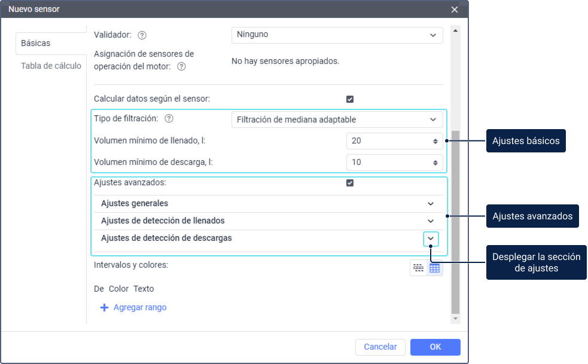The width and height of the screenshot is (588, 364).
Task: Click the Volumen mínimo de llenado field
Action: tap(389, 141)
